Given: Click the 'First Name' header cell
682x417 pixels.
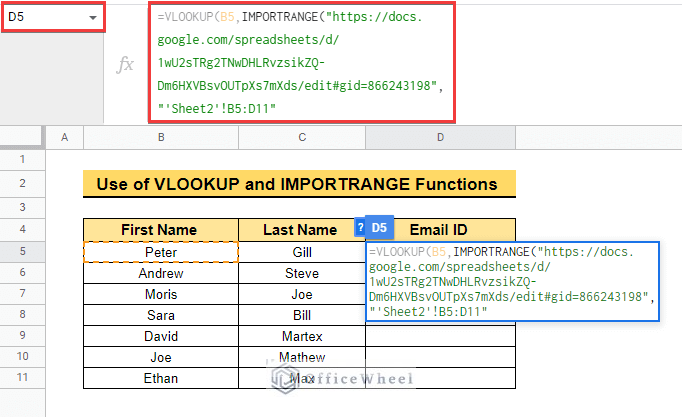Looking at the screenshot, I should pos(161,230).
